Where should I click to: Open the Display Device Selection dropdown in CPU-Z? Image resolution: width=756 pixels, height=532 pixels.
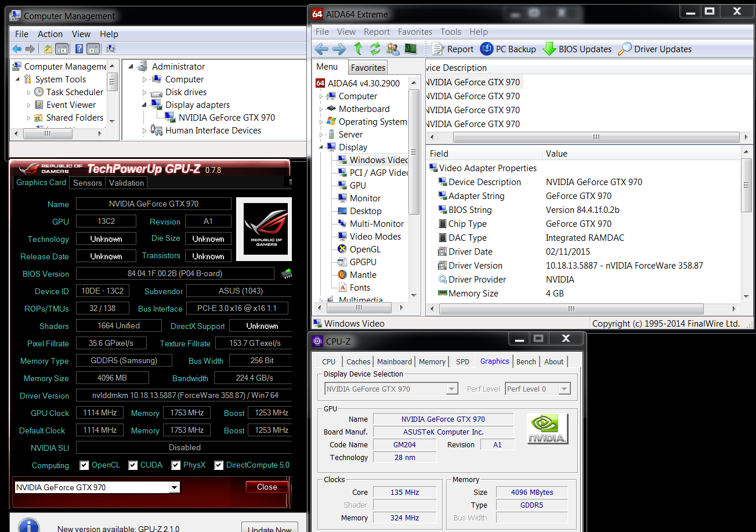pyautogui.click(x=452, y=389)
